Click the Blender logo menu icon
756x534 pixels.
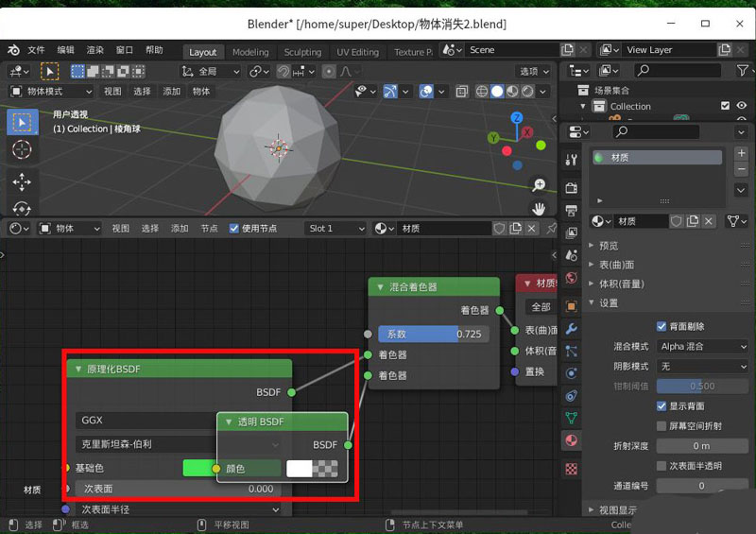[13, 50]
